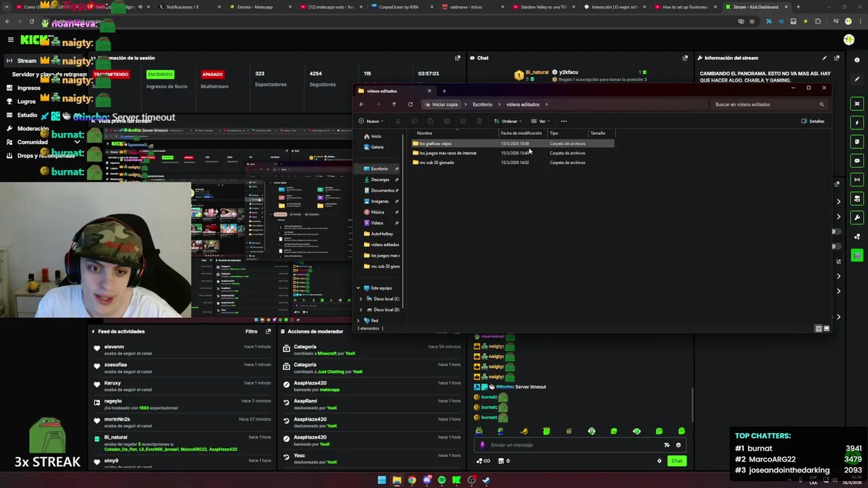868x488 pixels.
Task: Go back in File Explorer
Action: (x=361, y=104)
